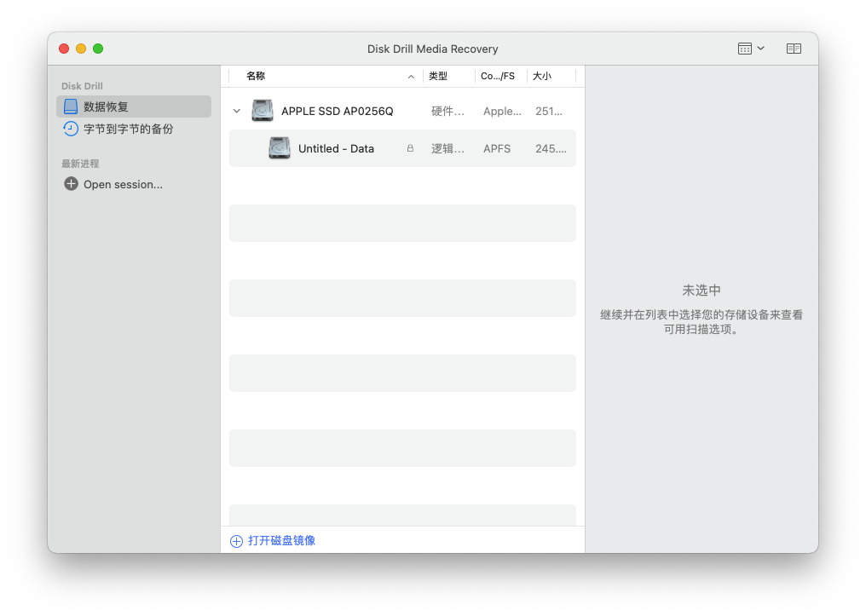Click the byte-to-byte backup clock icon
This screenshot has height=616, width=866.
click(71, 129)
